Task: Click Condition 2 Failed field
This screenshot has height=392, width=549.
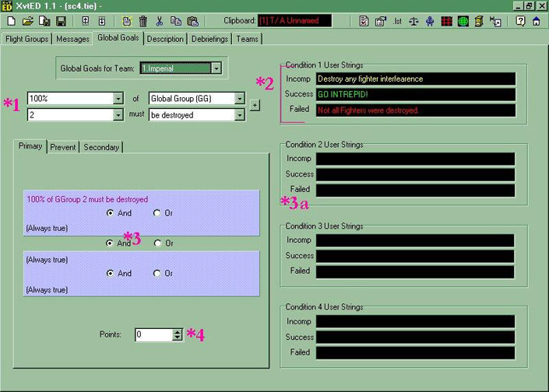Action: (415, 191)
